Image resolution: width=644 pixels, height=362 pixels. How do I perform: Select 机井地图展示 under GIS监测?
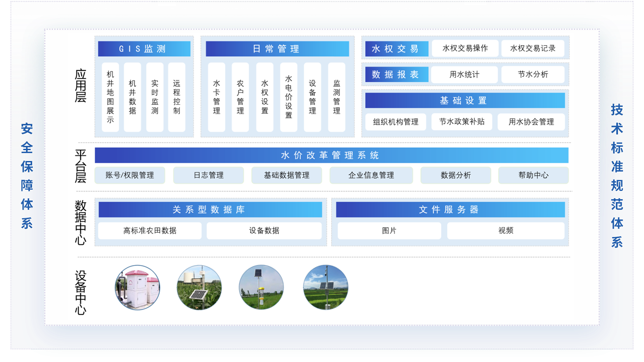110,96
